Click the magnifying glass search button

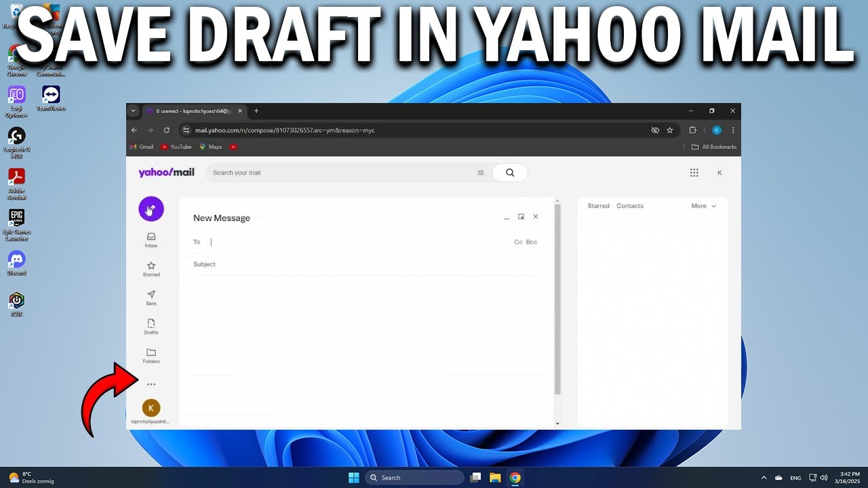click(x=510, y=173)
